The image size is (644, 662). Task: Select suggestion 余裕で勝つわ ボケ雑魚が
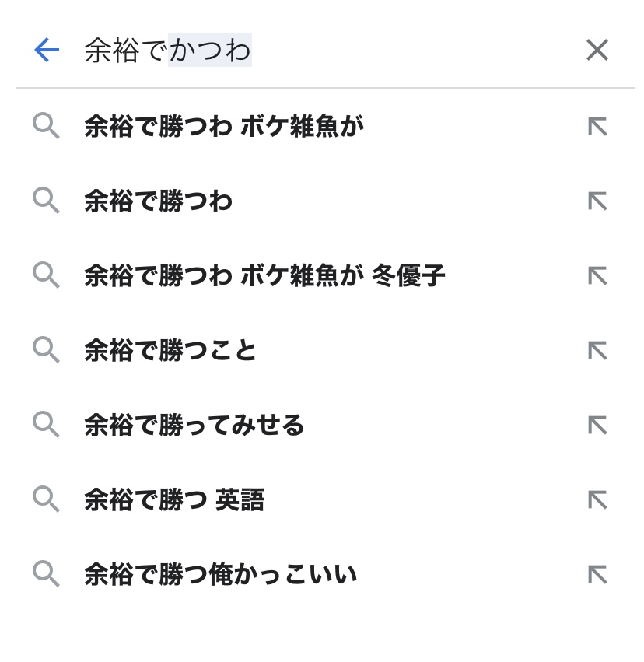tap(224, 126)
